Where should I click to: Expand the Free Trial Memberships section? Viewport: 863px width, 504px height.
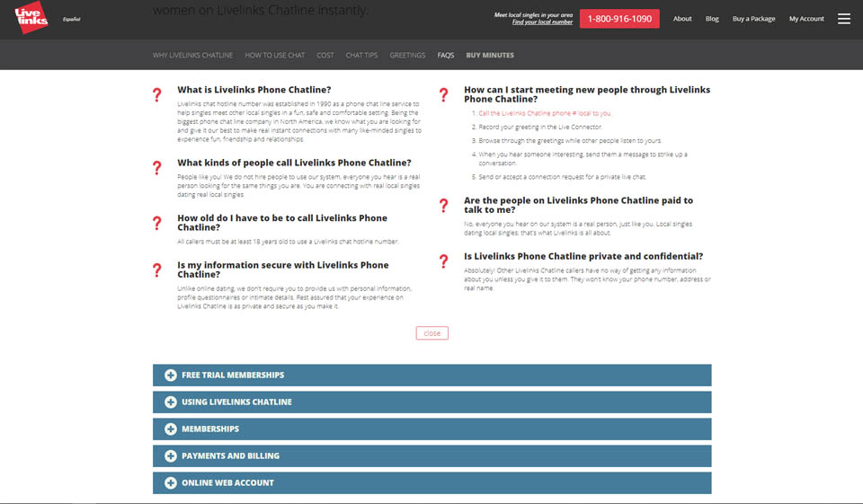[233, 376]
